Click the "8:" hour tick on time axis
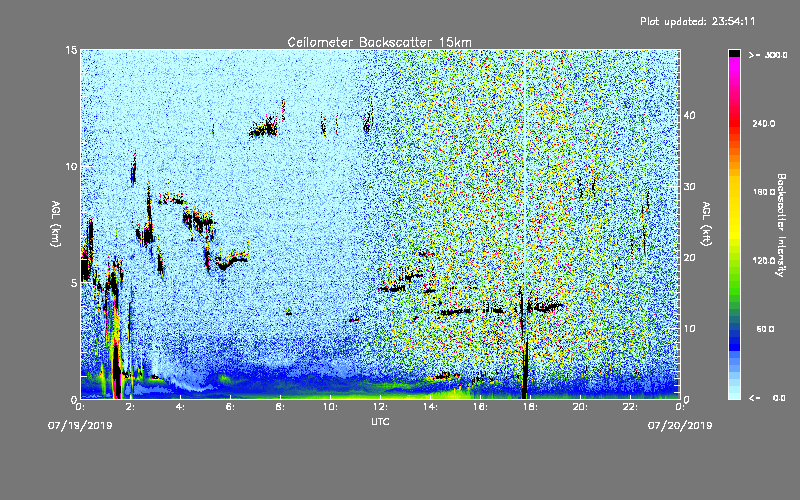This screenshot has width=800, height=500. click(280, 407)
